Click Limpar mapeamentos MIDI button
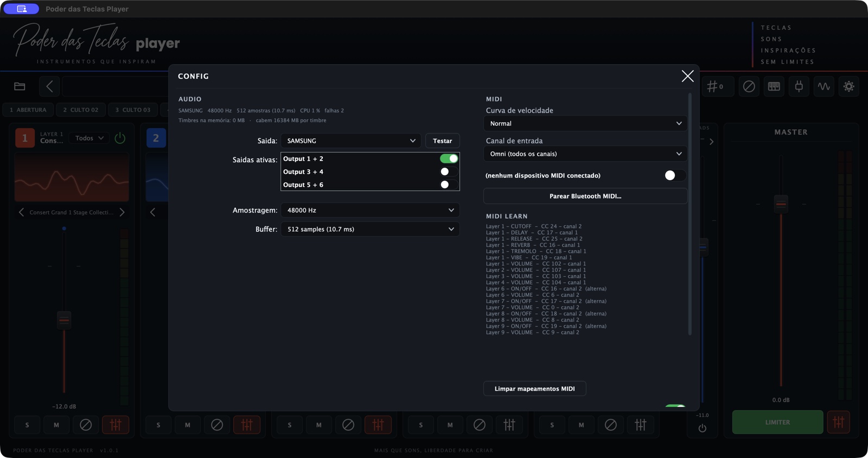 (x=535, y=389)
